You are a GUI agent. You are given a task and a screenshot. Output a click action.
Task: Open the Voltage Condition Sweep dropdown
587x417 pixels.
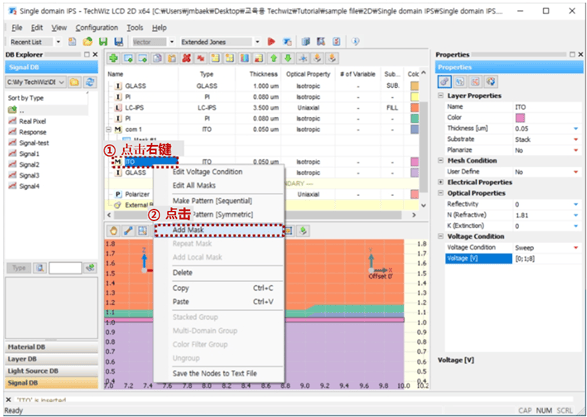576,248
